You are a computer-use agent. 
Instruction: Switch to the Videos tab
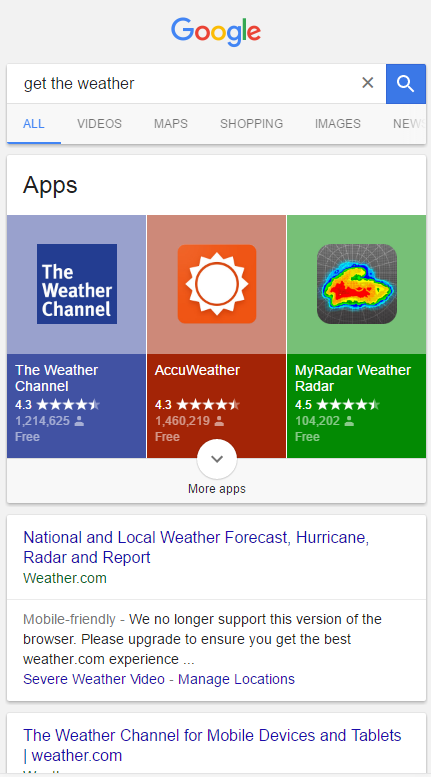[99, 123]
